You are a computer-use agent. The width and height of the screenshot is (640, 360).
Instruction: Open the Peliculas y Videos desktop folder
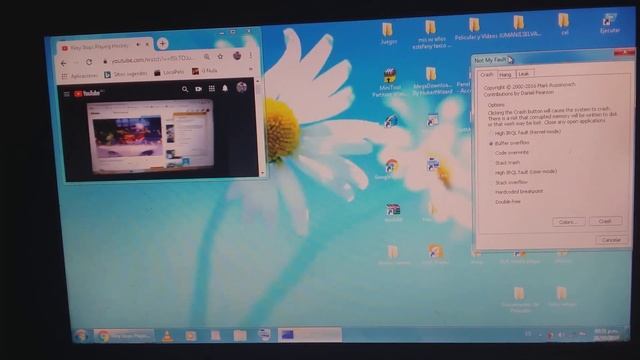476,29
